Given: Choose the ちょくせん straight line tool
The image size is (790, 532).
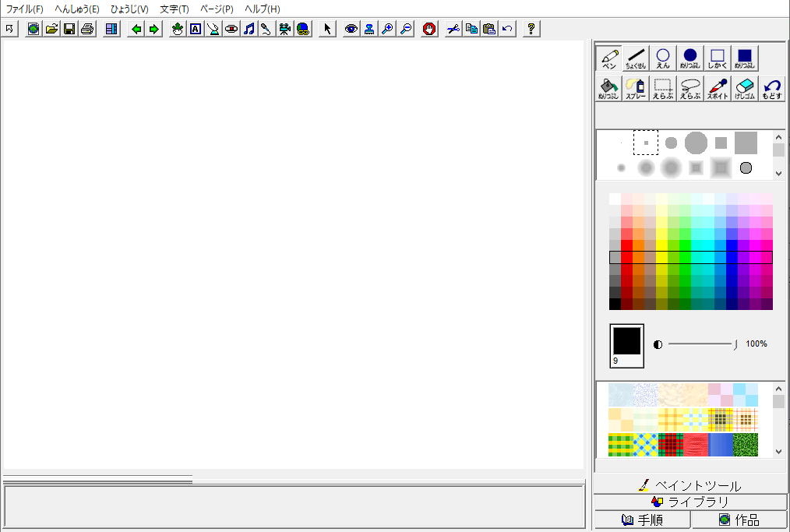Looking at the screenshot, I should [x=636, y=58].
